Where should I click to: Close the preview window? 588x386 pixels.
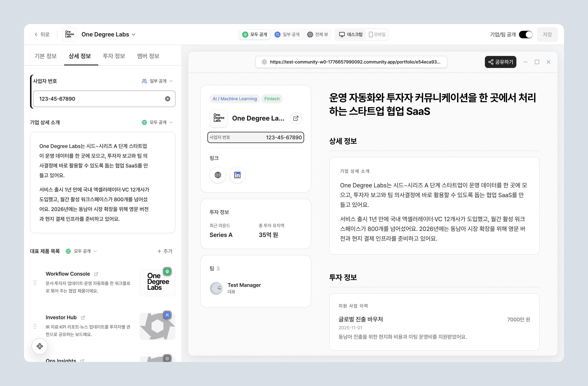click(548, 62)
